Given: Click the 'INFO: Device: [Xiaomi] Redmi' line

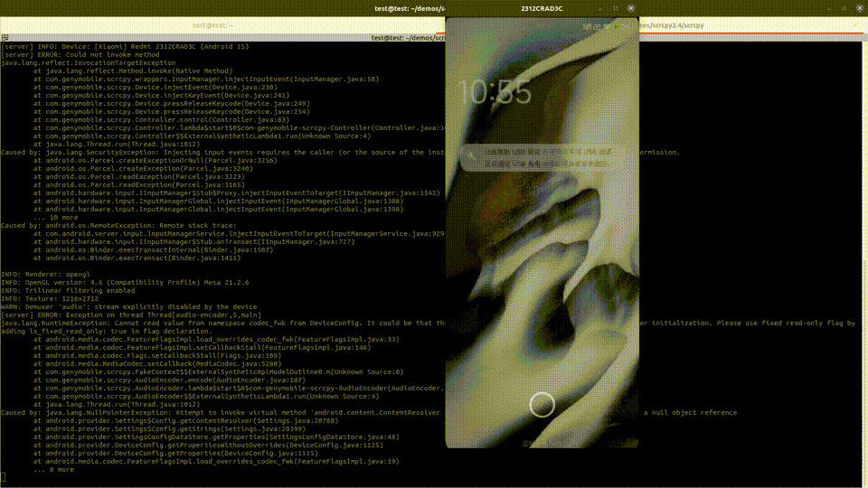Looking at the screenshot, I should (x=125, y=46).
